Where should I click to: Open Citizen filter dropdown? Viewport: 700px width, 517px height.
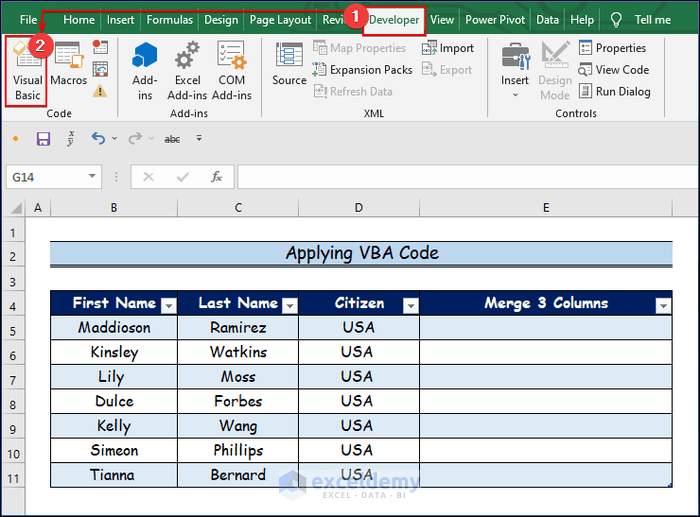point(410,306)
